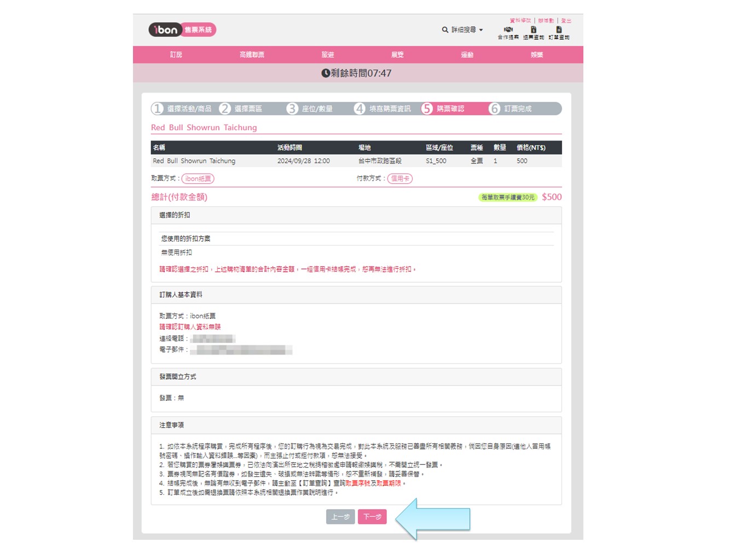Click the 發票：無 line
This screenshot has height=560, width=747.
pyautogui.click(x=172, y=398)
